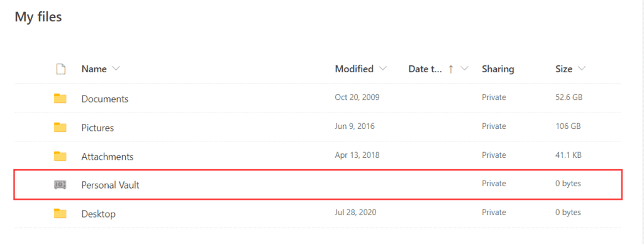The image size is (644, 244).
Task: Open the Attachments folder name link
Action: coord(107,157)
